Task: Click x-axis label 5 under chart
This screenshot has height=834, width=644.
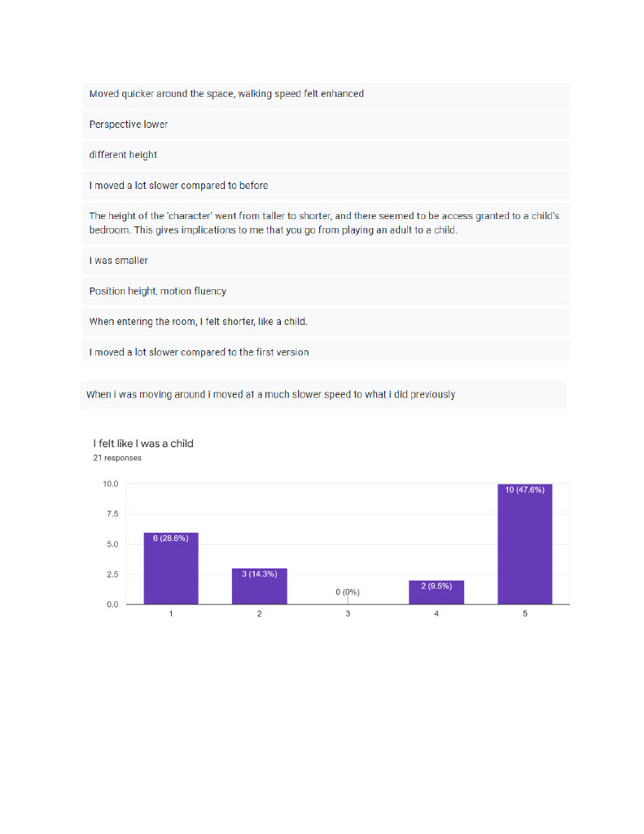Action: pos(525,614)
